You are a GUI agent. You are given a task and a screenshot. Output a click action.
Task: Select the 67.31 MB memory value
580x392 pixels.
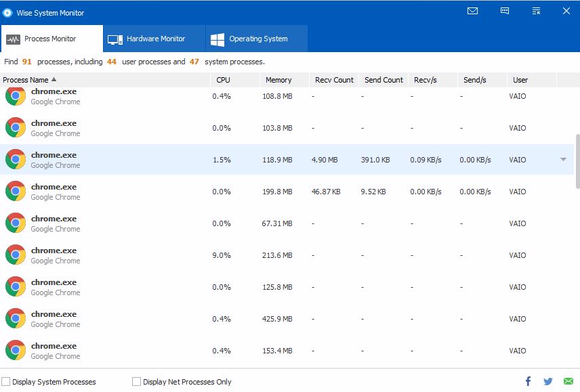tap(276, 223)
